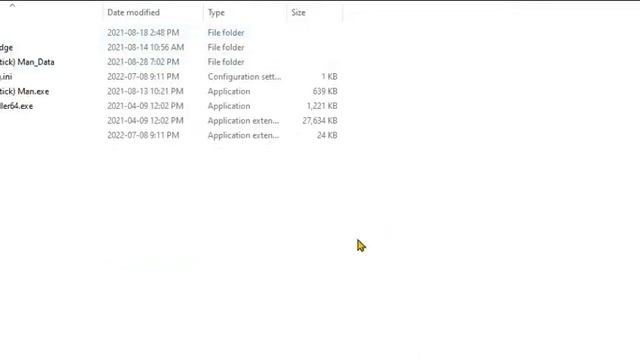Image resolution: width=640 pixels, height=360 pixels.
Task: Click the 2021-04-09 date in the 1,221 KB row
Action: [145, 106]
